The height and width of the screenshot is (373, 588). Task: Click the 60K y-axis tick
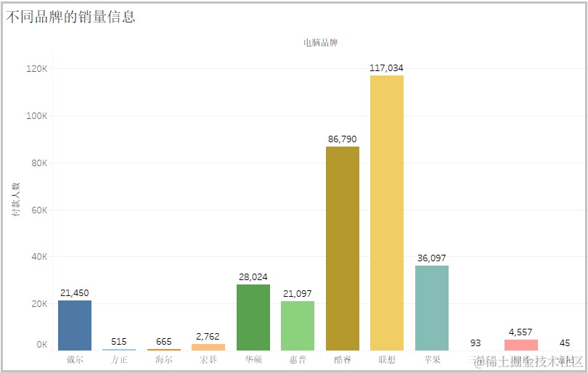(39, 210)
